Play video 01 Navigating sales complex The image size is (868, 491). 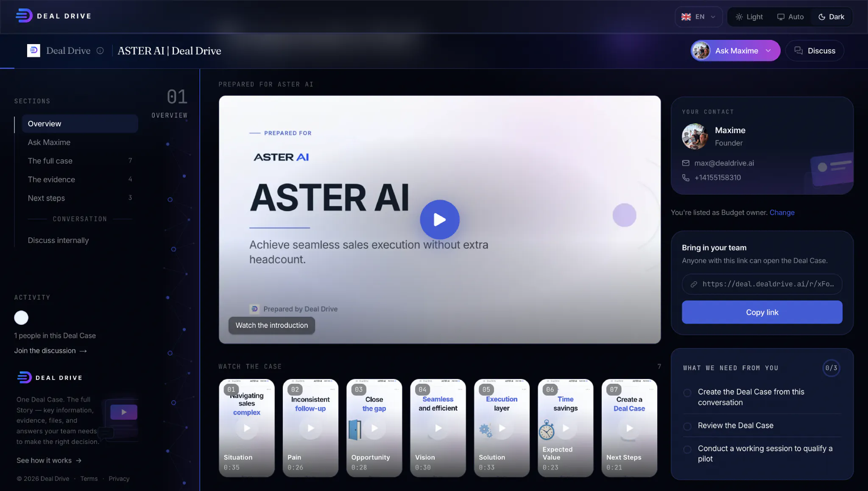(x=247, y=428)
